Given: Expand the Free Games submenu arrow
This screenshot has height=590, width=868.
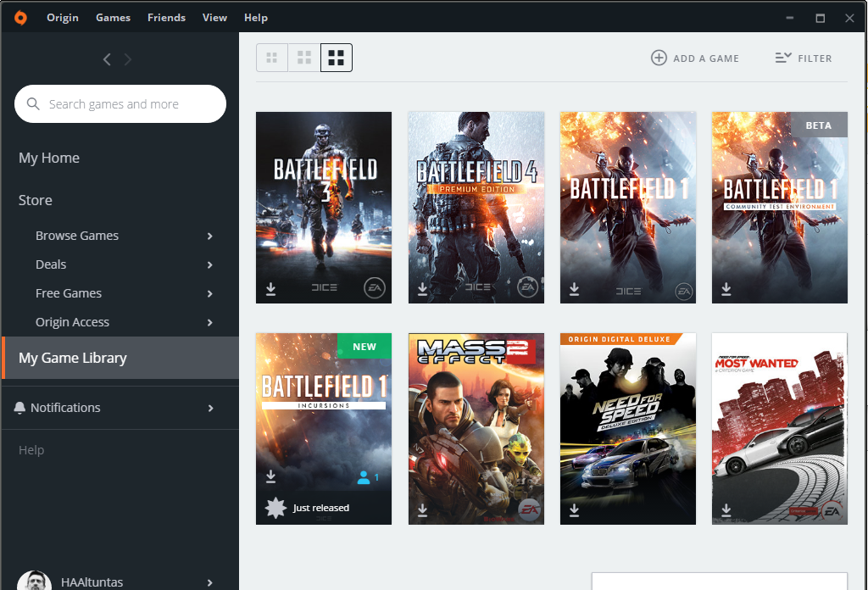Looking at the screenshot, I should point(210,293).
